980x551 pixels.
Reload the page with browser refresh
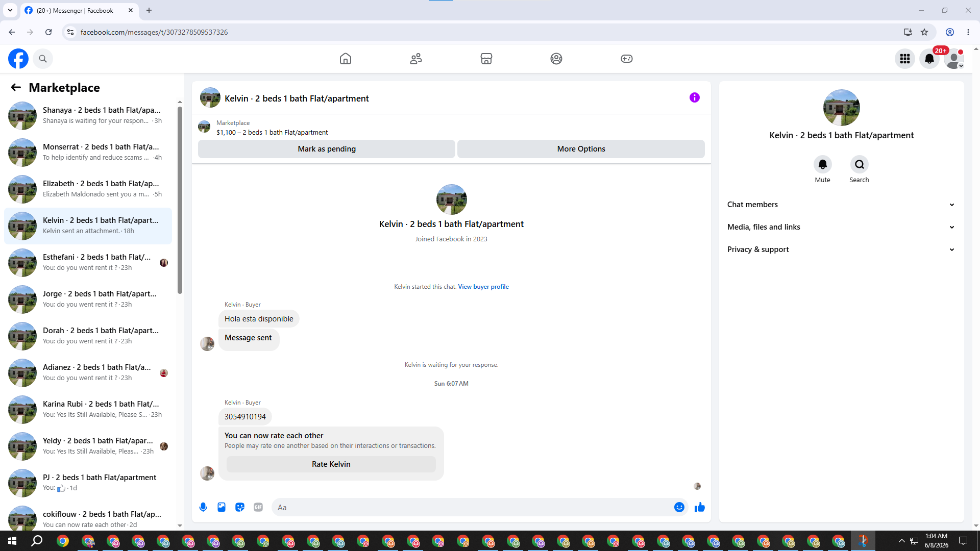pos(48,32)
